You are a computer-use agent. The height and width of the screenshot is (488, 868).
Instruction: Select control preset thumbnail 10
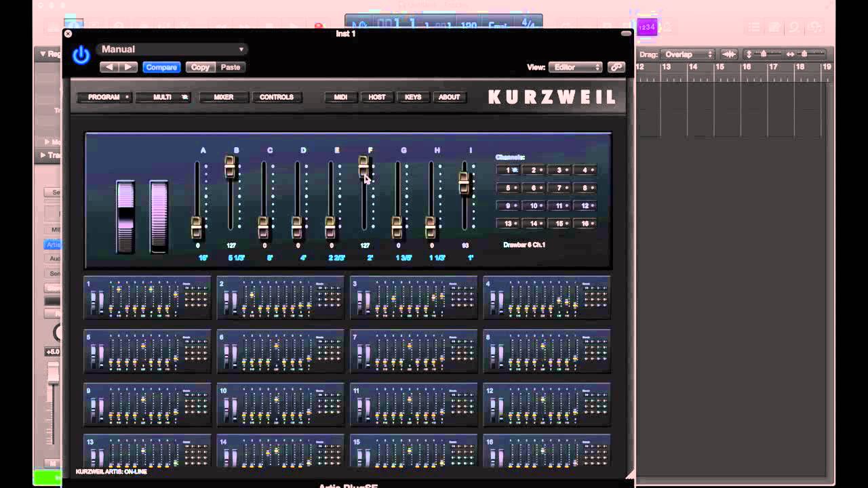tap(281, 405)
